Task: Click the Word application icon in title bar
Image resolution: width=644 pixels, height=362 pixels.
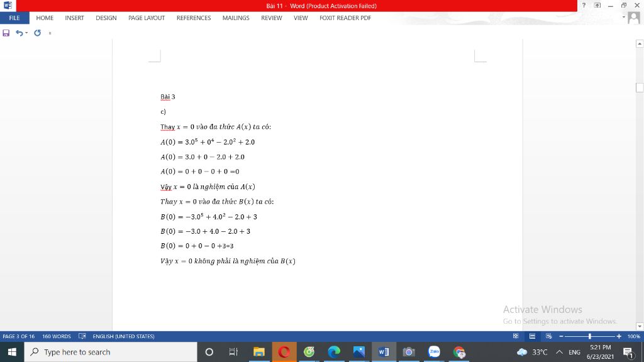Action: pos(8,5)
